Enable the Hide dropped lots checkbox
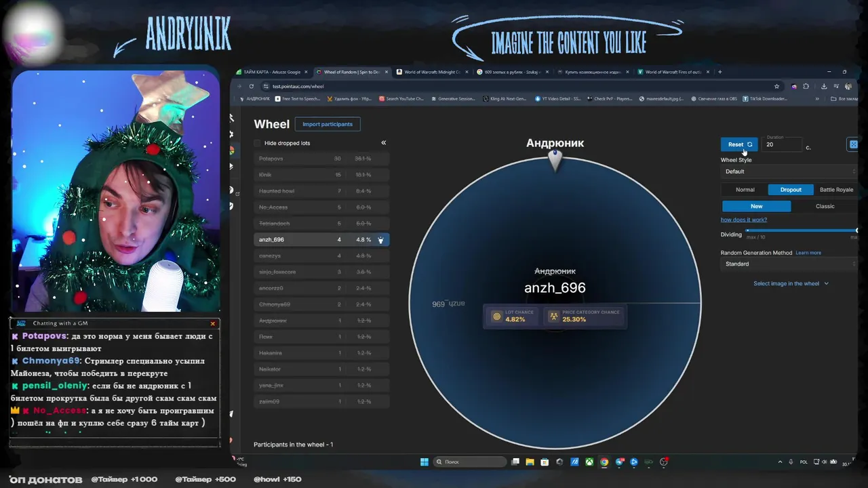 point(257,143)
